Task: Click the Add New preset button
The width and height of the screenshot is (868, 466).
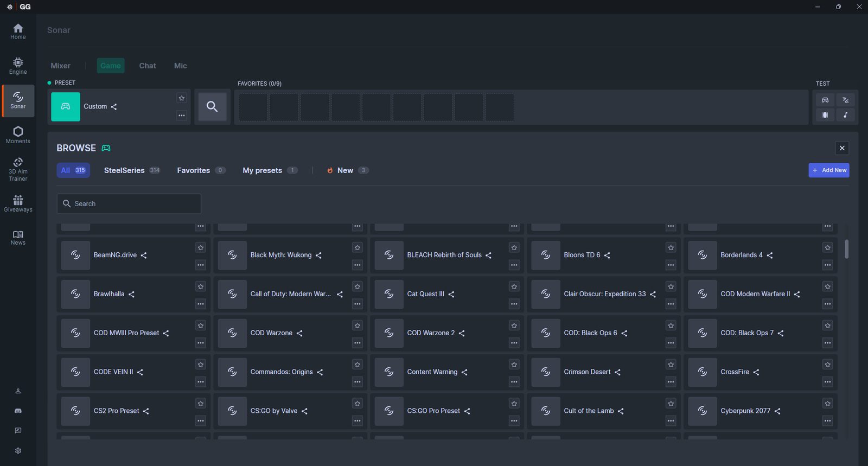Action: [829, 170]
